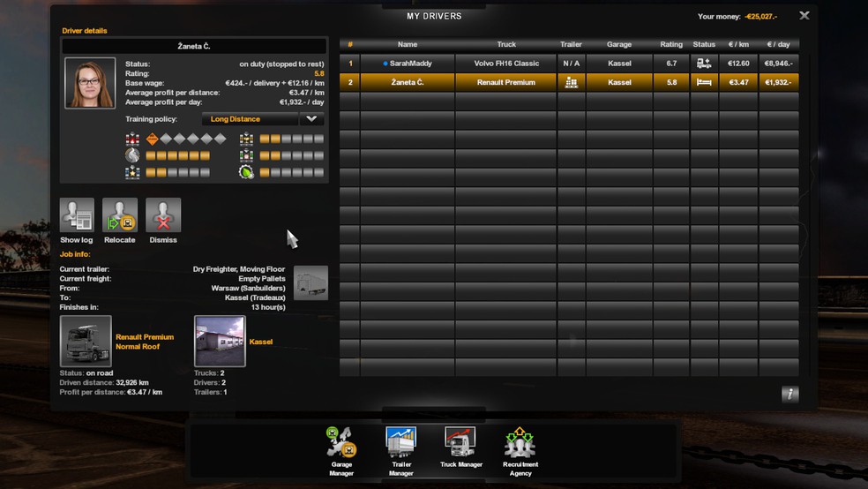868x489 pixels.
Task: Sort the list by € / km column
Action: [738, 44]
